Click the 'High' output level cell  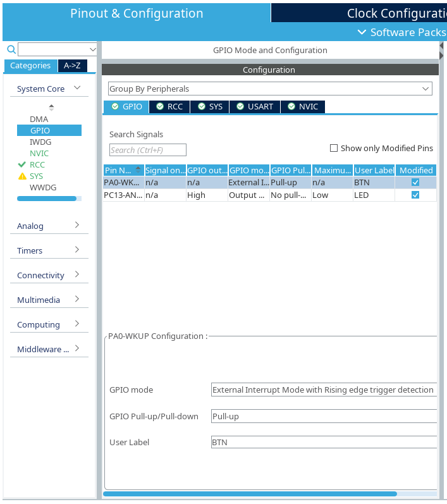(207, 195)
